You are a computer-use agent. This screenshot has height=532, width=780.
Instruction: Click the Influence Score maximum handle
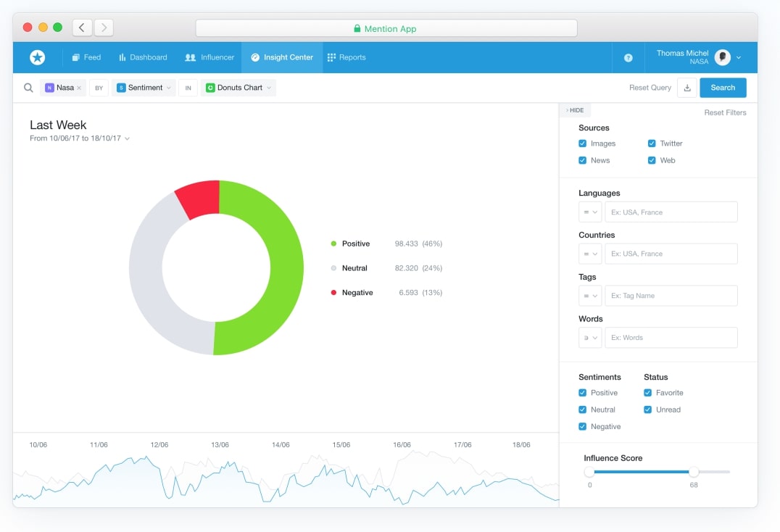[x=694, y=472]
